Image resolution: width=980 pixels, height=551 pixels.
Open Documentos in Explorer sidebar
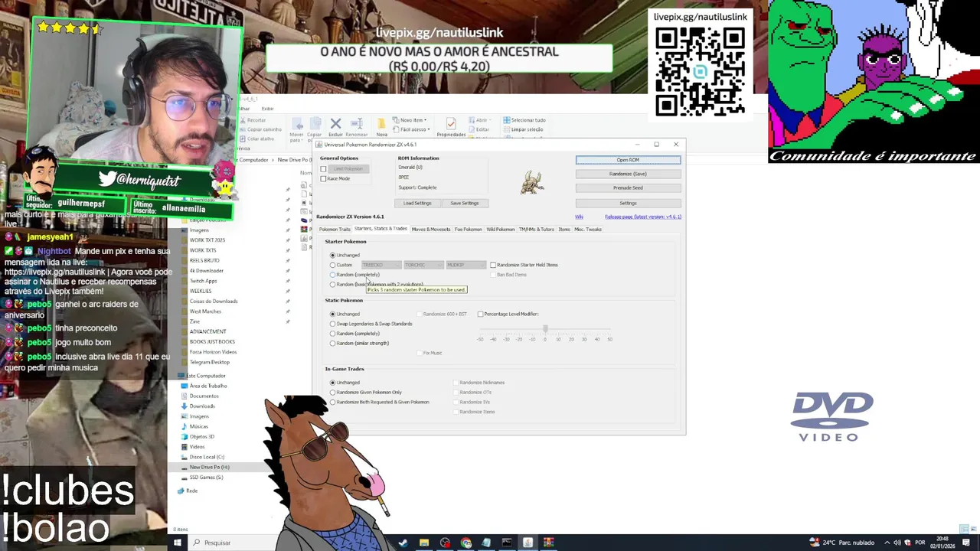pos(204,396)
